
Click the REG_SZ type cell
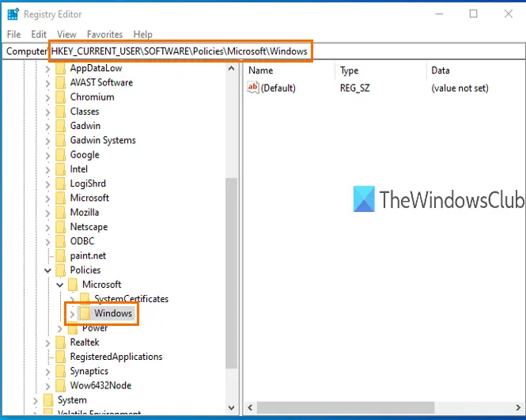355,88
